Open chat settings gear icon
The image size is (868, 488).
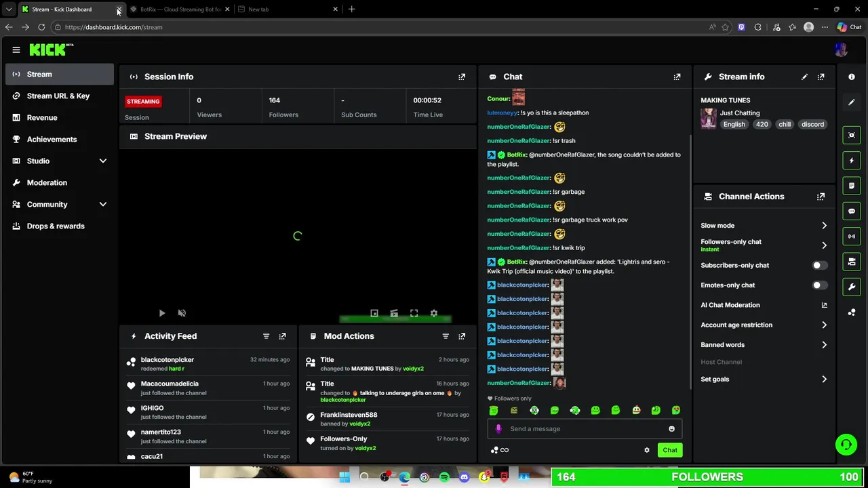646,450
